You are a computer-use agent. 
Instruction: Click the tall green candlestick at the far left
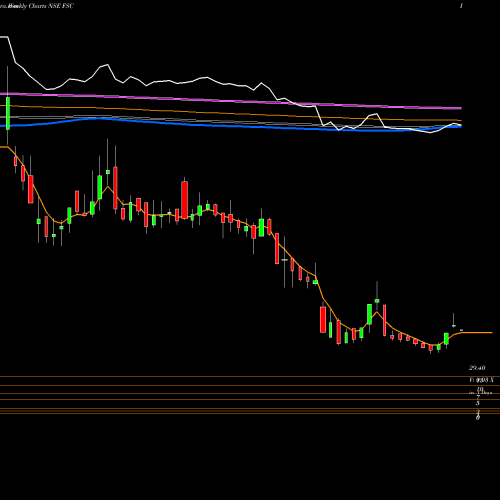pos(8,113)
